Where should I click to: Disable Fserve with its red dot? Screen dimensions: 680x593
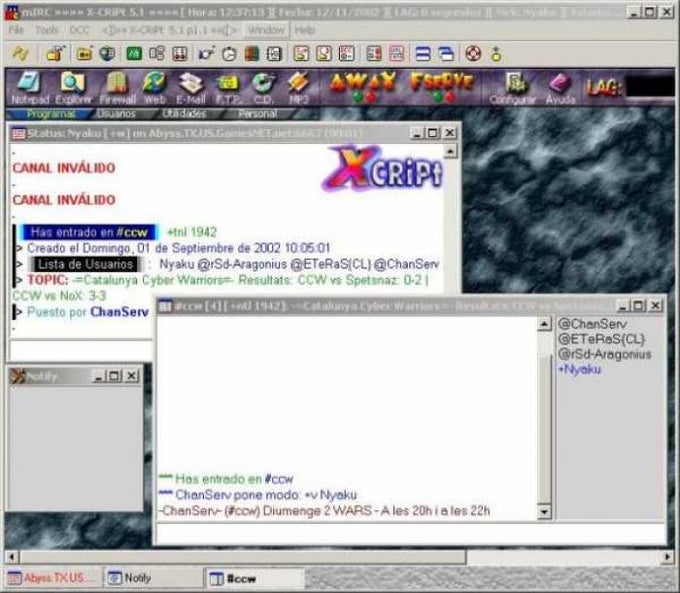tap(451, 97)
